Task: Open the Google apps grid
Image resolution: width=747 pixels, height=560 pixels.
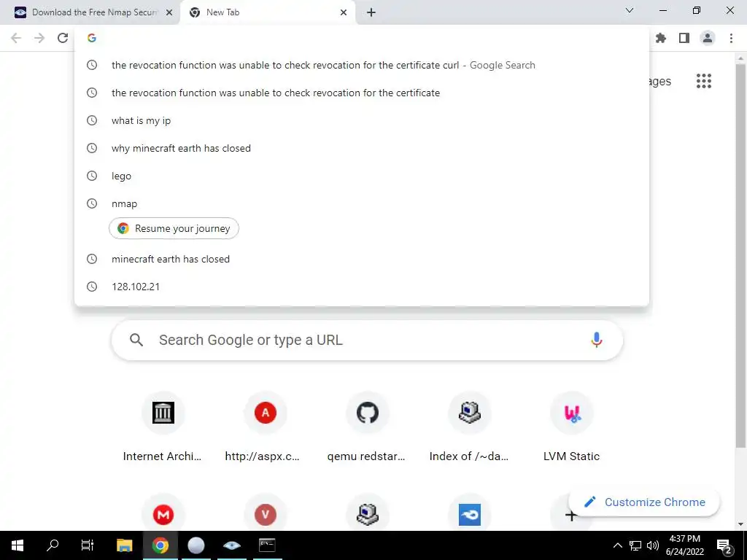Action: [x=704, y=81]
